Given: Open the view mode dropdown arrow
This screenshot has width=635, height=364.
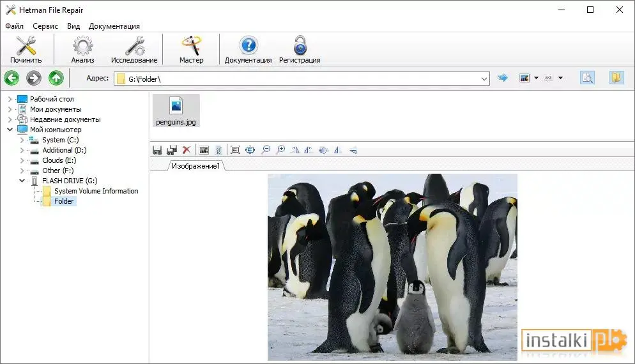Looking at the screenshot, I should click(536, 78).
